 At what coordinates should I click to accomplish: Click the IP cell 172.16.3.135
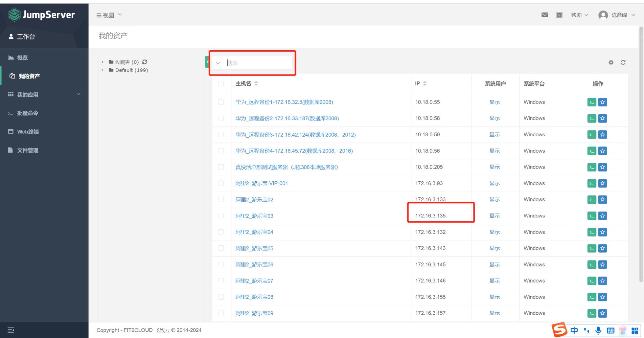[x=430, y=216]
